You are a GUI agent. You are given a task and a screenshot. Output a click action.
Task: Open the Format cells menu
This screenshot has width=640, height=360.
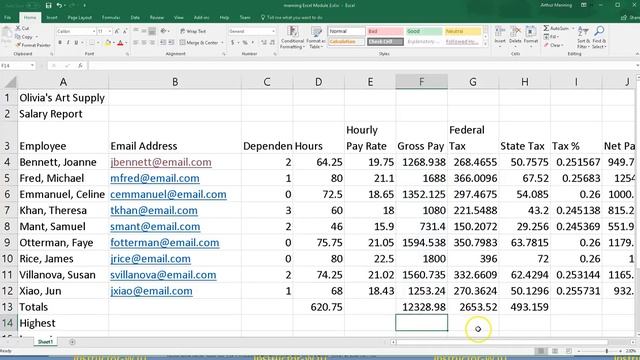pyautogui.click(x=531, y=36)
